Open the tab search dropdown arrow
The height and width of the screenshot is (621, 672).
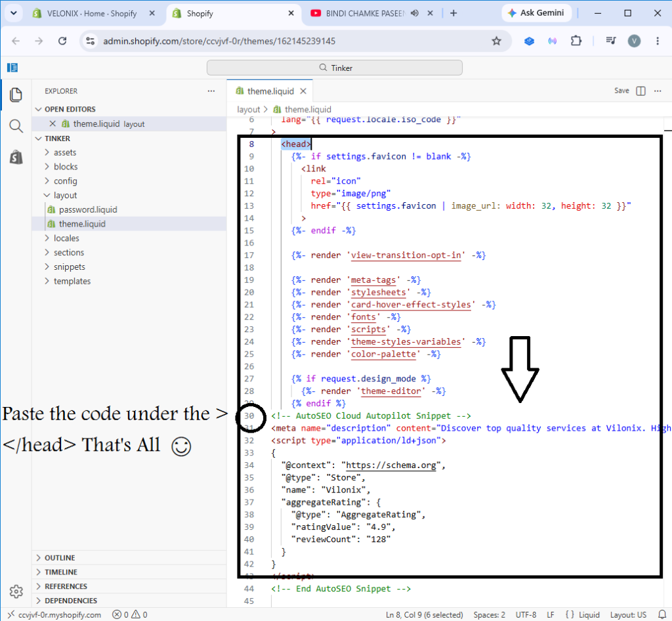pos(13,13)
